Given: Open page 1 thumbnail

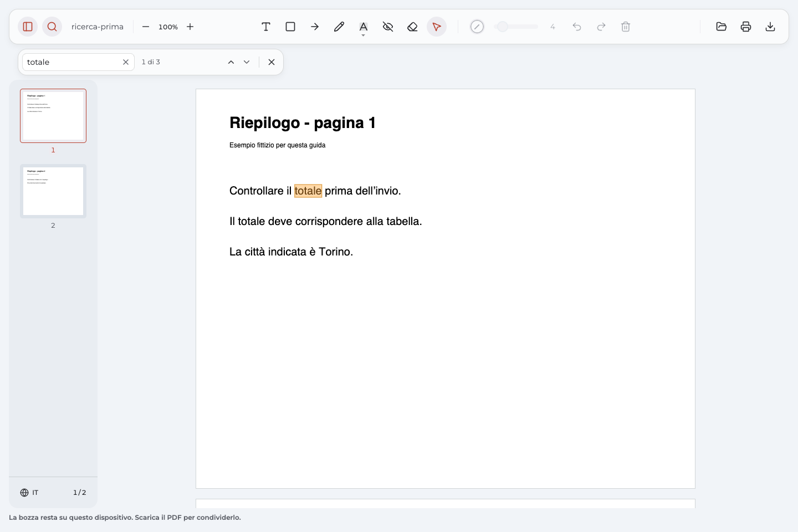Looking at the screenshot, I should (x=53, y=116).
